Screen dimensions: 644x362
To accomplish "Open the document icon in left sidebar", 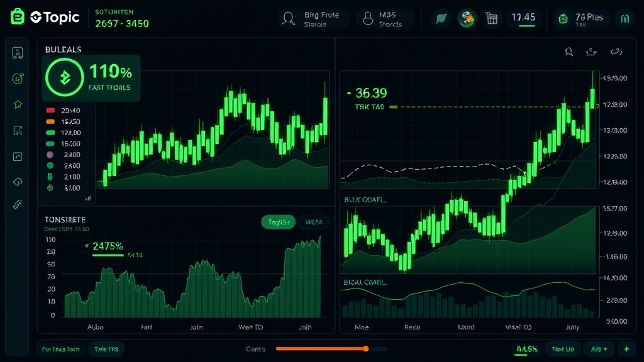I will [18, 53].
